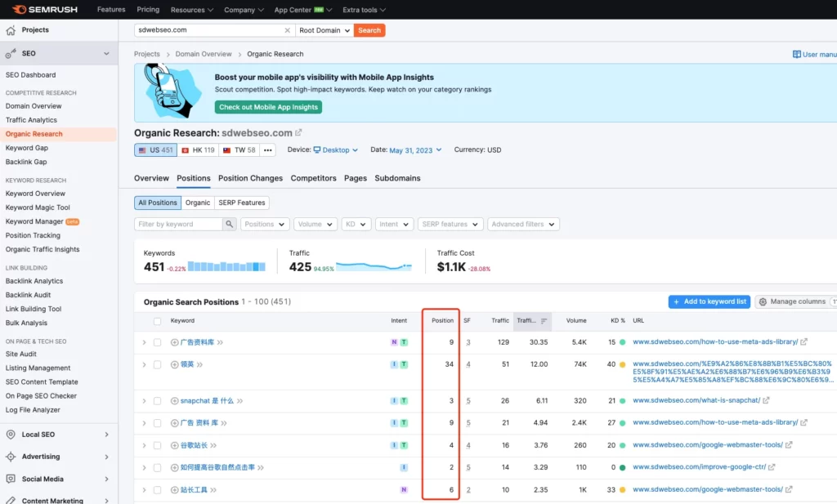Viewport: 837px width, 504px height.
Task: Click the Social Media sidebar icon
Action: 11,479
